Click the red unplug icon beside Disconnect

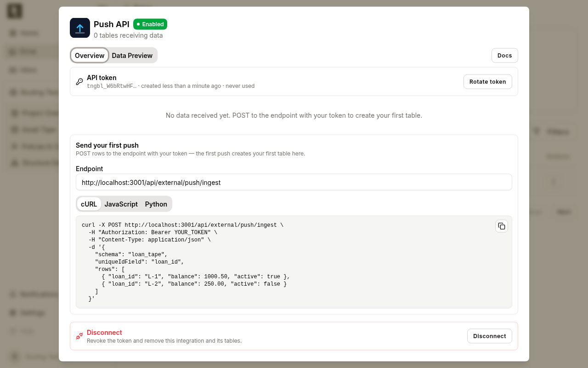point(79,336)
